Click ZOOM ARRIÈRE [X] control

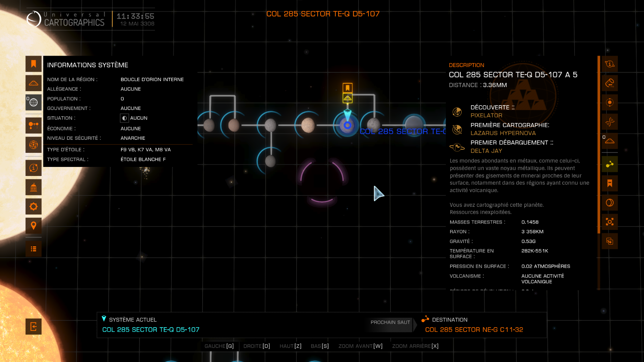click(415, 346)
